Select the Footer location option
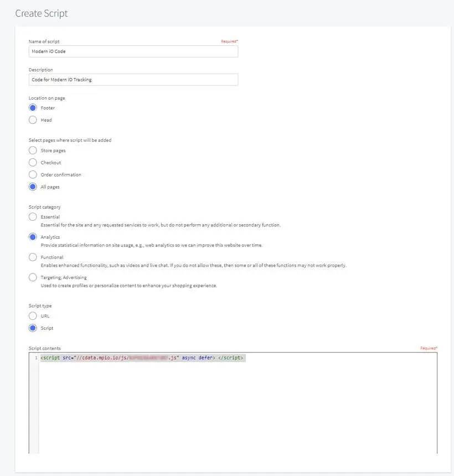Screen dimensions: 454x476 [x=33, y=108]
